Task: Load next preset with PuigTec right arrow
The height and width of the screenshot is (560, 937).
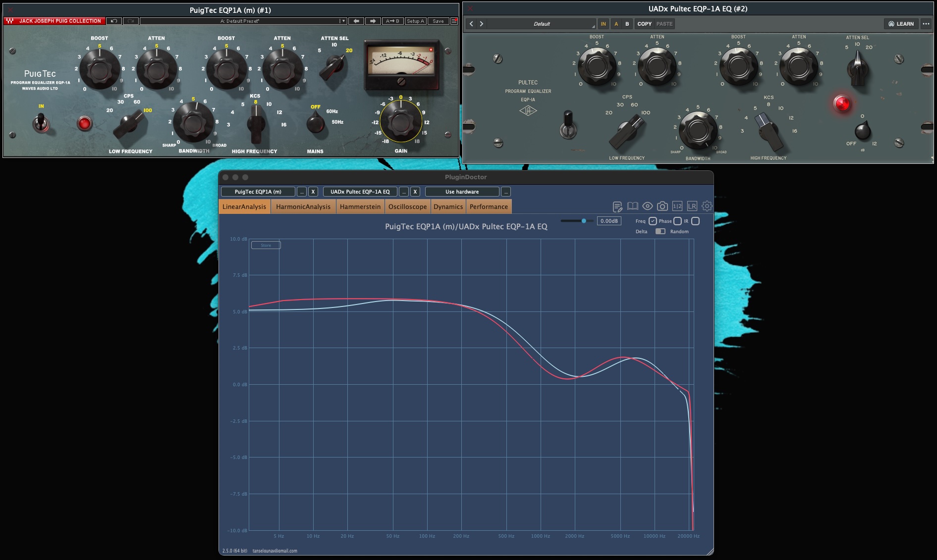Action: coord(373,21)
